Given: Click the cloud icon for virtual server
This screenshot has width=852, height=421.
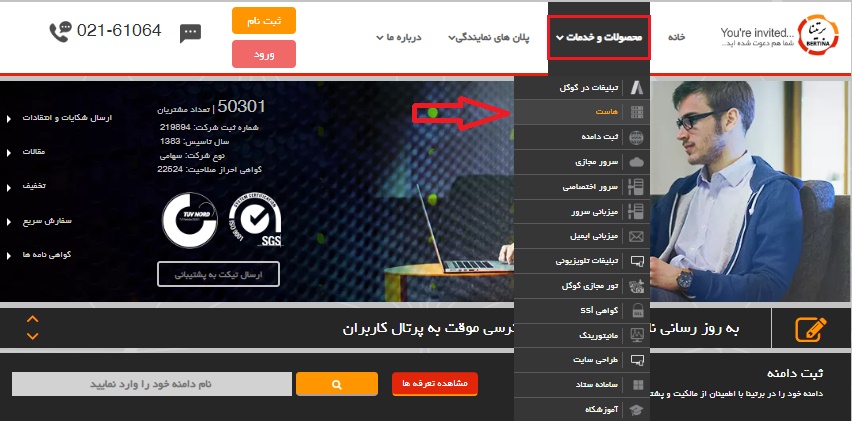Looking at the screenshot, I should coord(636,162).
